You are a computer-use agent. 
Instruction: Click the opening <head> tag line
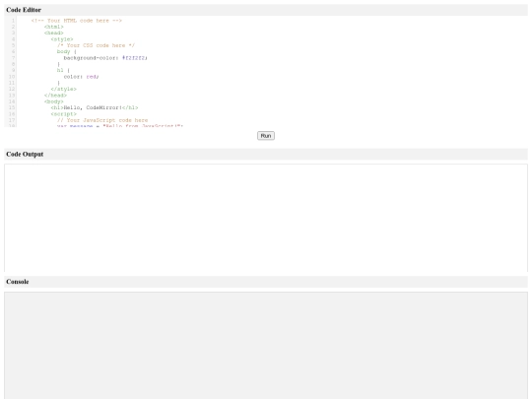point(53,33)
